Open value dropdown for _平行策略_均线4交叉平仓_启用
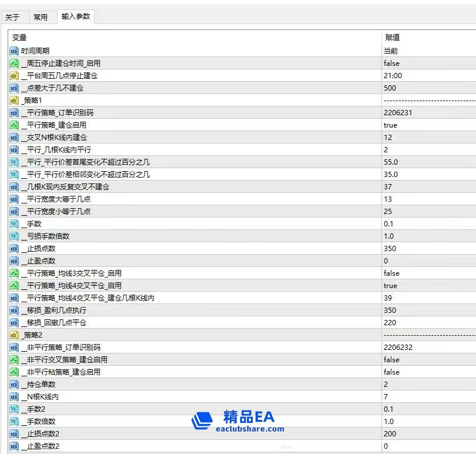This screenshot has height=454, width=476. (x=428, y=286)
